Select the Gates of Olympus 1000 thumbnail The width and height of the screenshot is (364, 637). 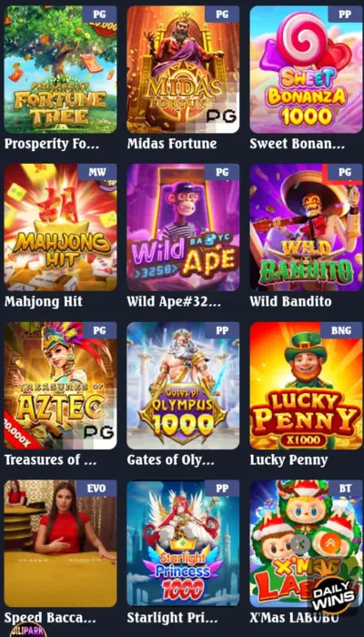pyautogui.click(x=183, y=386)
